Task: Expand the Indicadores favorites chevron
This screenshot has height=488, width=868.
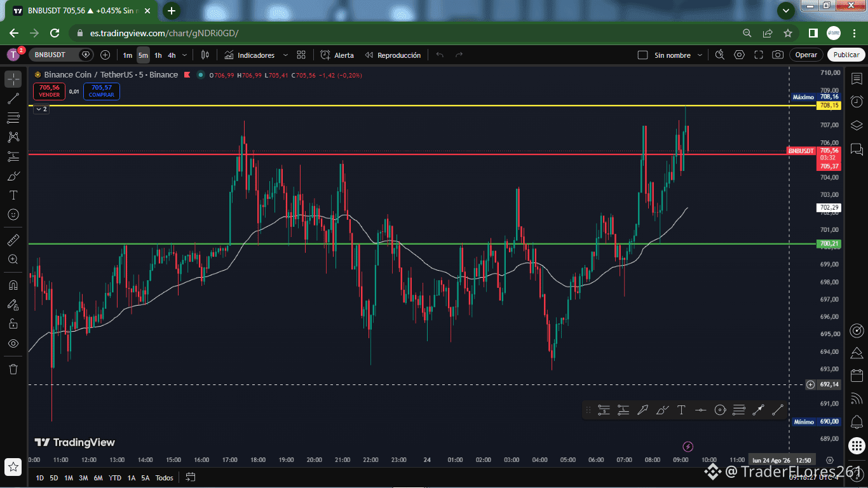Action: tap(285, 55)
